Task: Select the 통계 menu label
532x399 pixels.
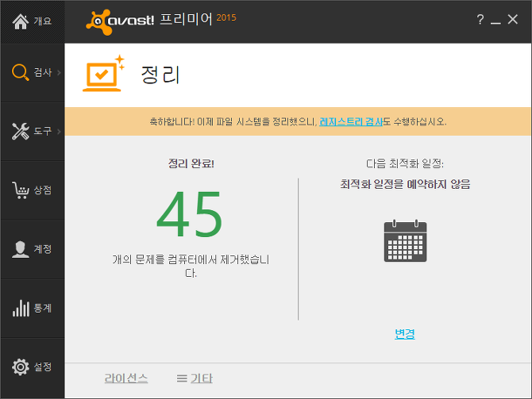Action: (x=42, y=308)
